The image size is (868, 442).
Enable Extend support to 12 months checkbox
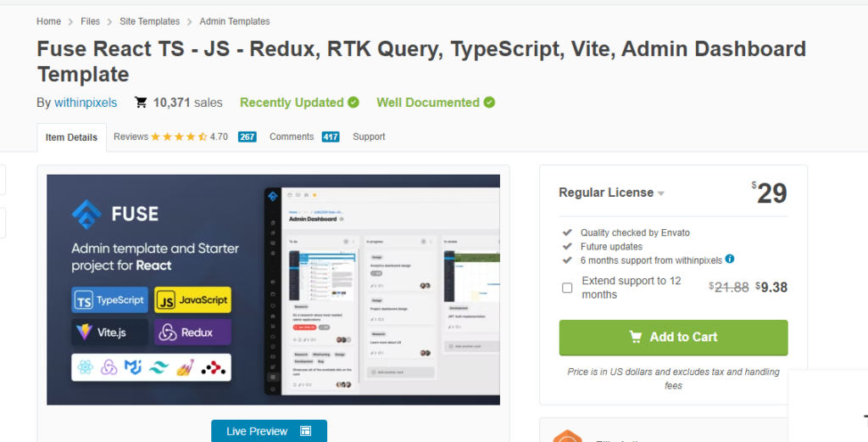tap(567, 288)
